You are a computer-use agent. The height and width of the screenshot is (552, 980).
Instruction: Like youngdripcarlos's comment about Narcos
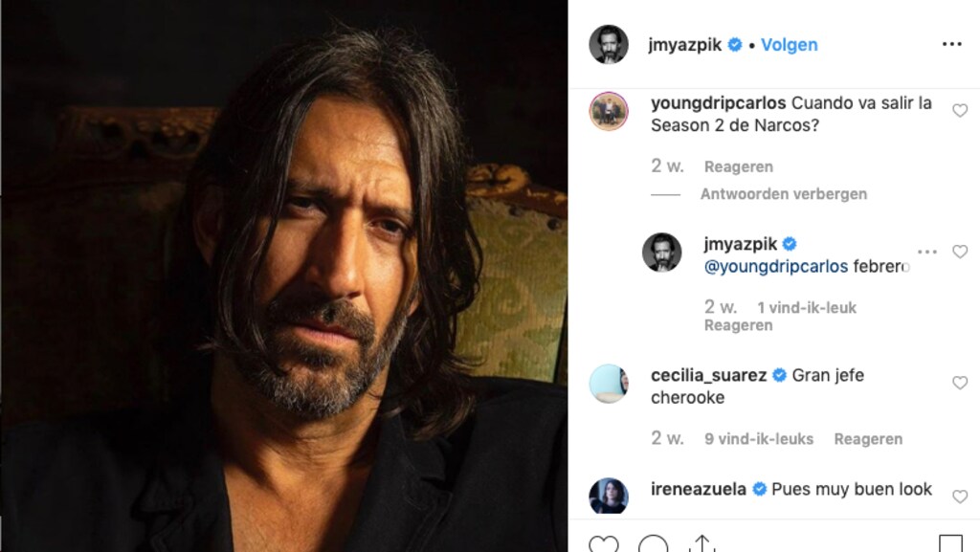960,111
